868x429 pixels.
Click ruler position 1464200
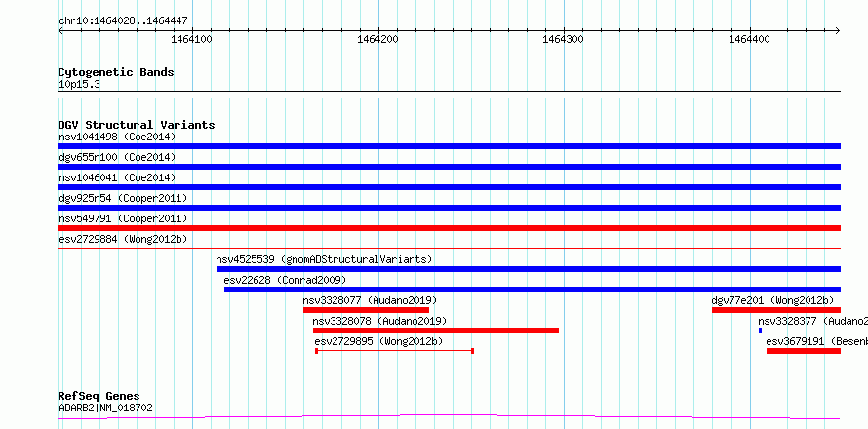click(378, 39)
